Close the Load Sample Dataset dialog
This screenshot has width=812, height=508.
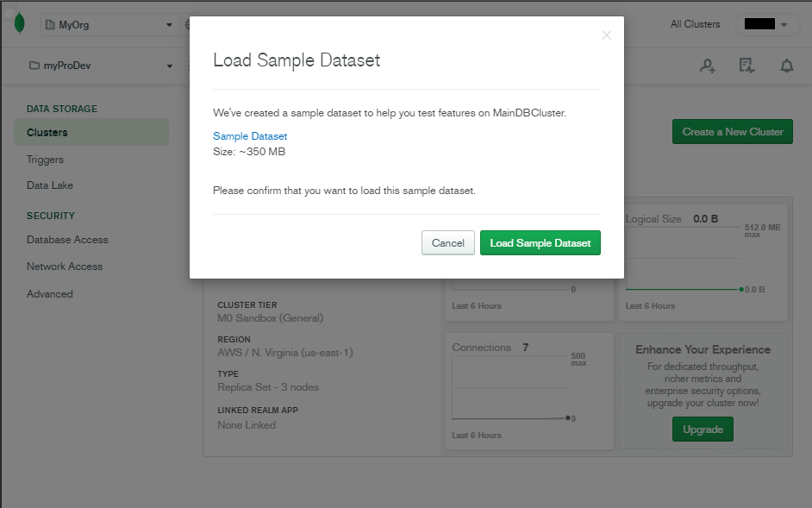(x=606, y=35)
